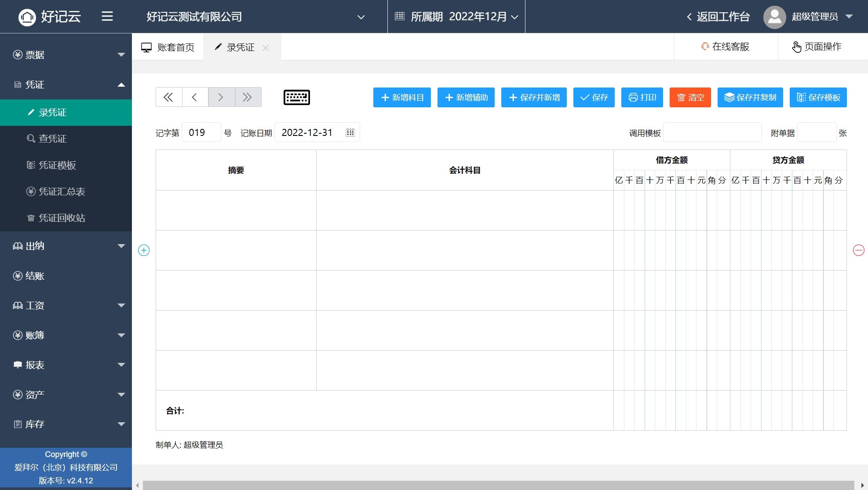
Task: Open the 结账 sidebar item
Action: tap(66, 276)
